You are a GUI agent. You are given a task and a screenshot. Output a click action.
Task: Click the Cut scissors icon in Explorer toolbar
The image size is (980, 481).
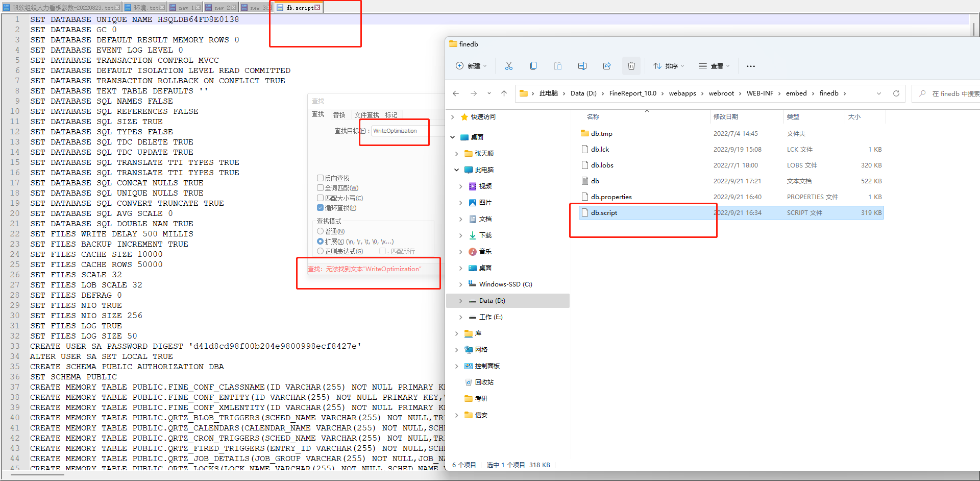[508, 66]
